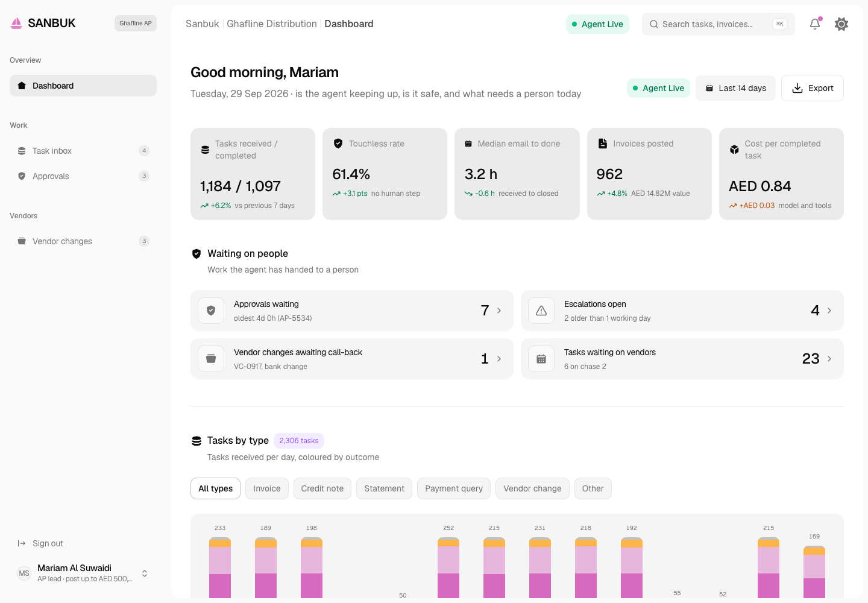Open Approvals waiting chevron
This screenshot has height=603, width=868.
click(499, 311)
